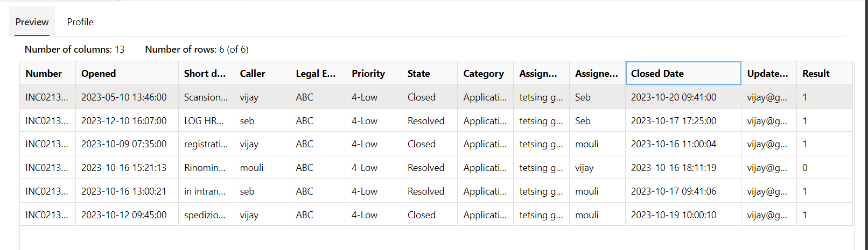Click the Closed Date column header

(683, 73)
